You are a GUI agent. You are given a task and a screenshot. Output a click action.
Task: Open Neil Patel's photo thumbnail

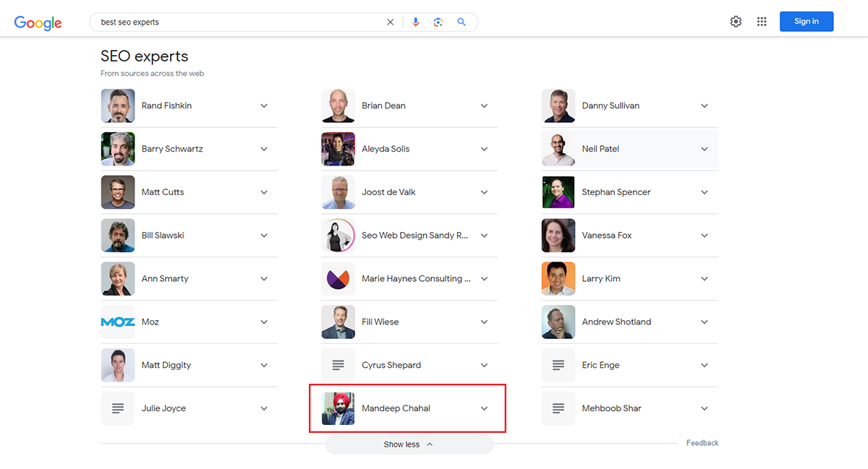pos(558,149)
